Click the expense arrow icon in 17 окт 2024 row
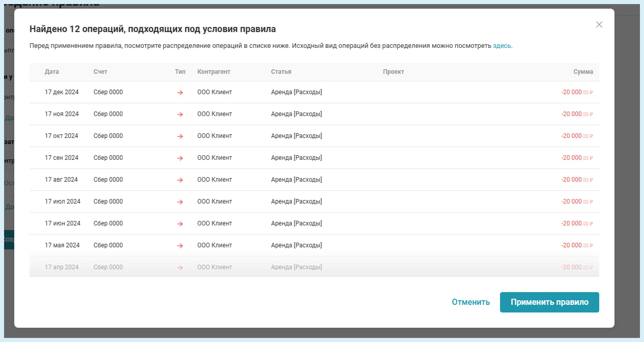 (180, 136)
